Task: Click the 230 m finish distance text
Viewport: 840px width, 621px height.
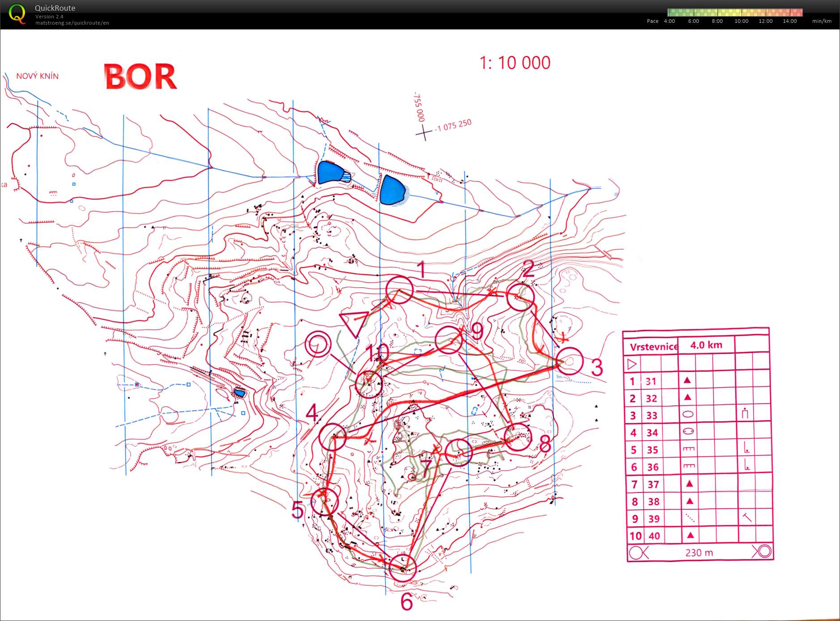Action: (x=699, y=553)
